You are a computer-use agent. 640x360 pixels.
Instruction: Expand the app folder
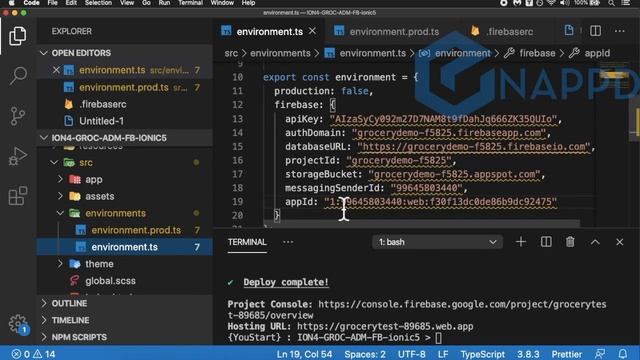point(60,179)
